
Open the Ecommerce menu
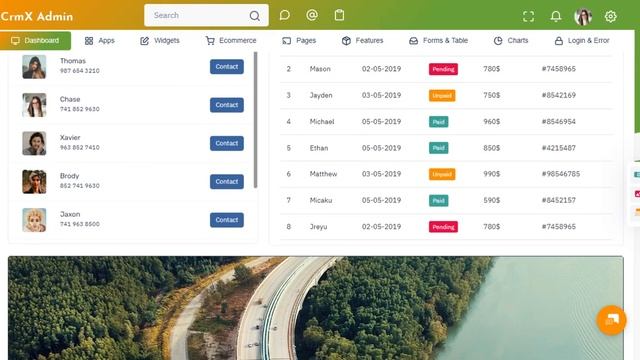point(231,40)
